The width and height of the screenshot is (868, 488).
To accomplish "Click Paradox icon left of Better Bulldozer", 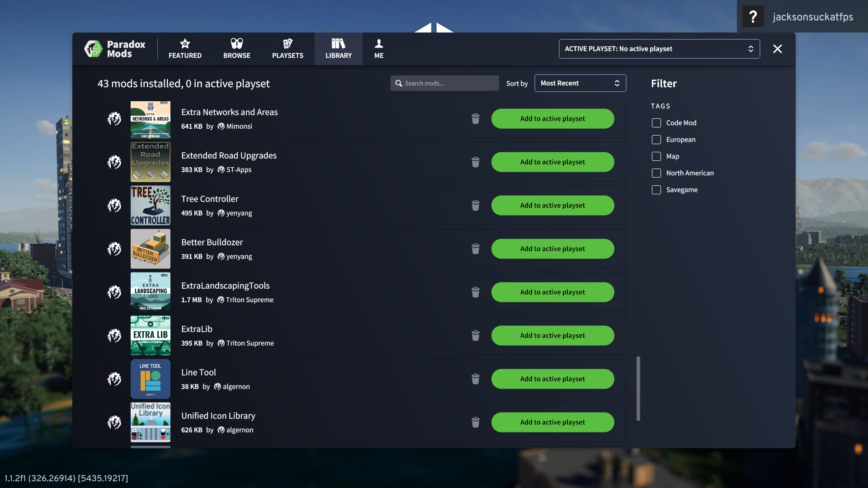I will pyautogui.click(x=114, y=249).
